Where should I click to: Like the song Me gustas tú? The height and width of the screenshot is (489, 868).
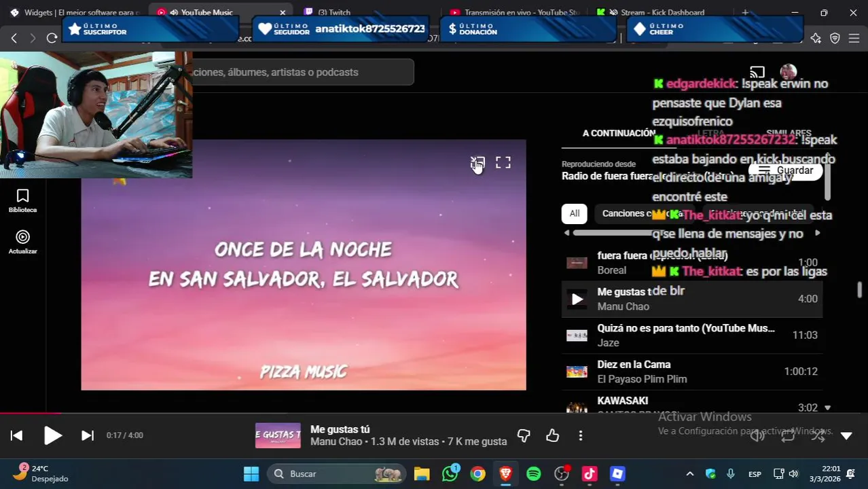[552, 435]
